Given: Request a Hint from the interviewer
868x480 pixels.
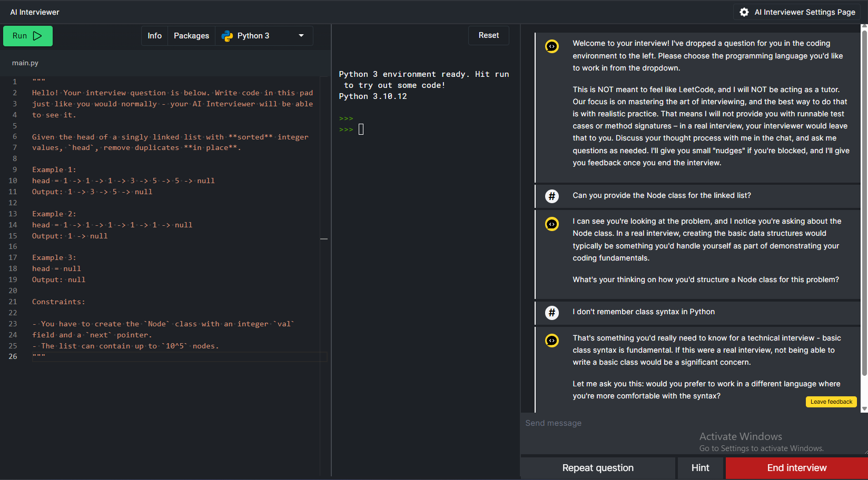Looking at the screenshot, I should pyautogui.click(x=700, y=468).
